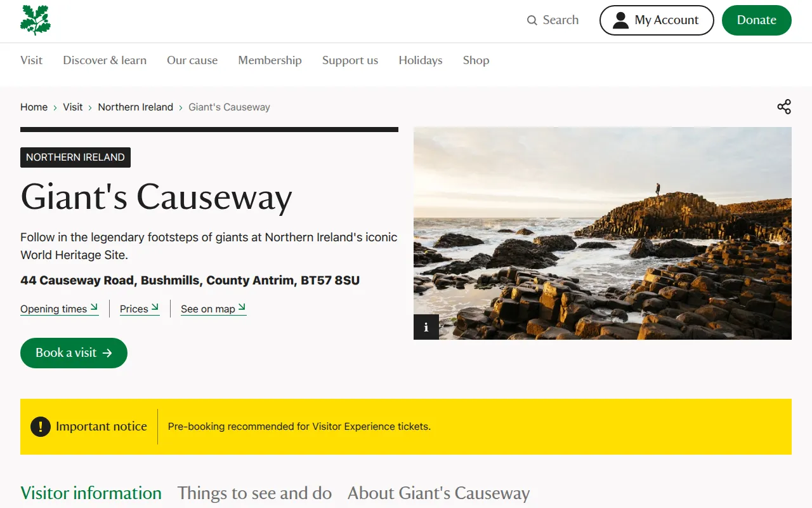The image size is (812, 508).
Task: Select Visitor information tab
Action: pyautogui.click(x=91, y=493)
